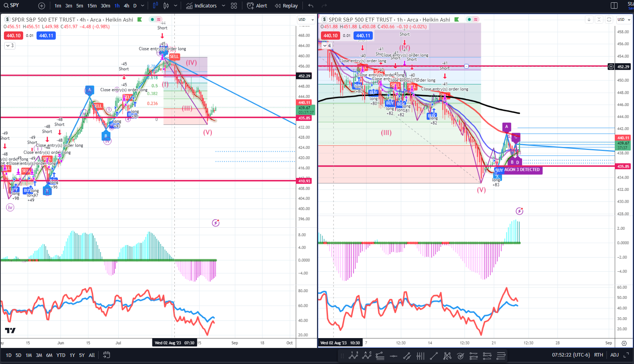
Task: Select the Candles chart style icon
Action: point(166,5)
